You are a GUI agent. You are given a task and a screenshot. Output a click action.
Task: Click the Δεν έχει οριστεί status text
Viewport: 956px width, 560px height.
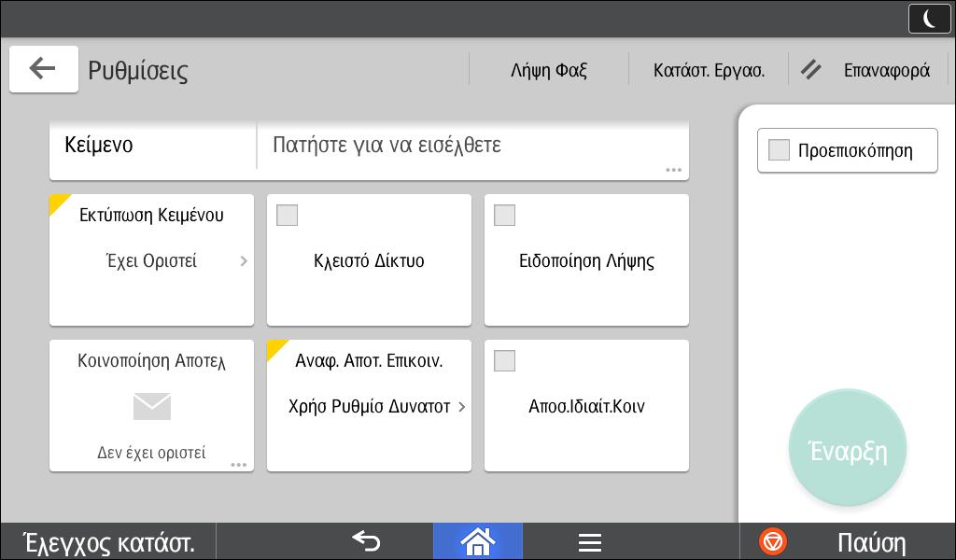coord(152,453)
